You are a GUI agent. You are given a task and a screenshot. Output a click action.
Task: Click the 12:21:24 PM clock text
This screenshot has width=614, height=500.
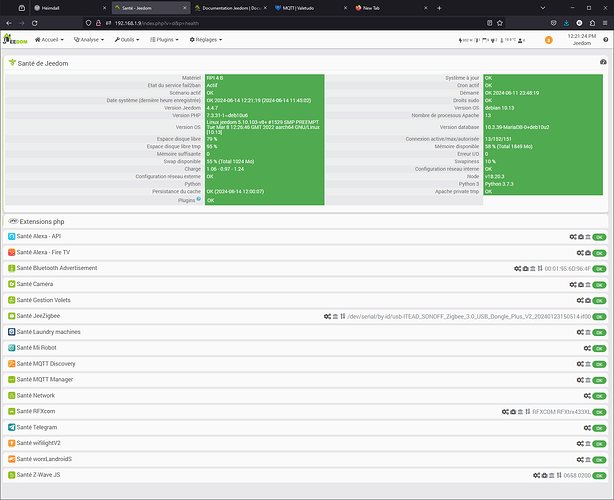coord(581,36)
